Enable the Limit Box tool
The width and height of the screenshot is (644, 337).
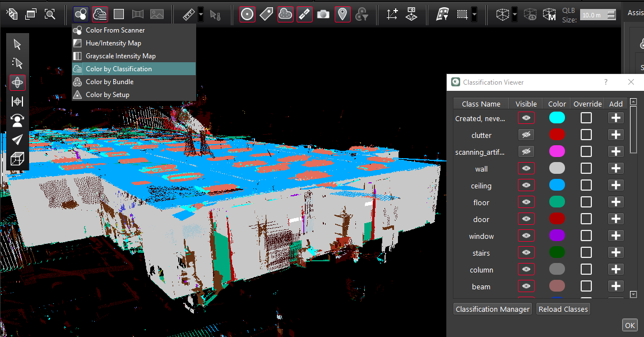503,14
